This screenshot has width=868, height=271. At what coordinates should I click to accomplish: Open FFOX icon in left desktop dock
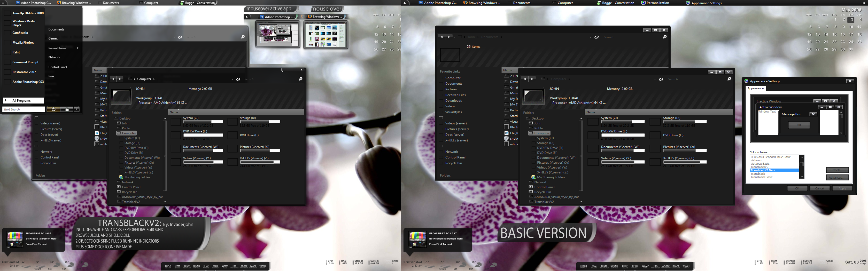coord(215,266)
